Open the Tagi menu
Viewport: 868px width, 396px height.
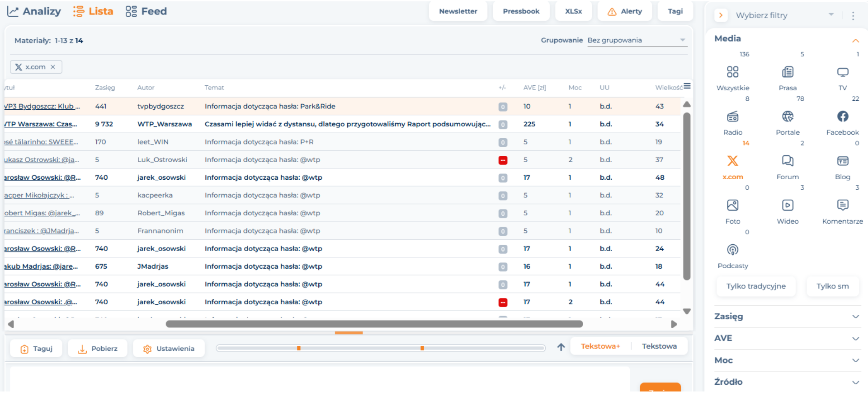tap(675, 11)
